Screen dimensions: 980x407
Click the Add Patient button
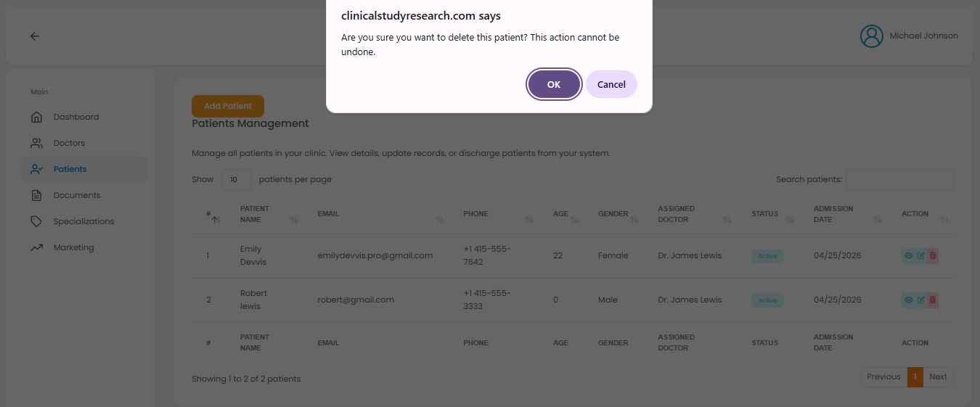228,106
